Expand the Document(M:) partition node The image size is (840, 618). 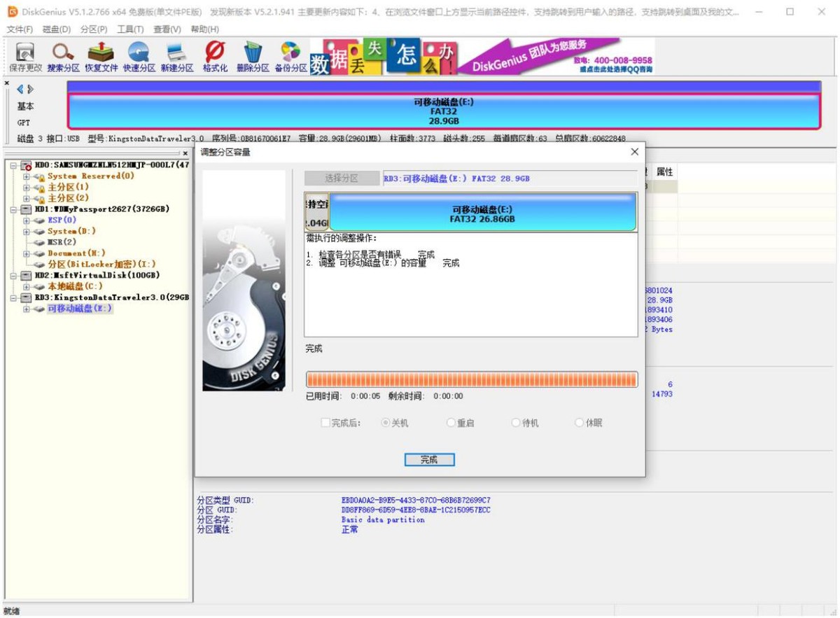click(27, 253)
